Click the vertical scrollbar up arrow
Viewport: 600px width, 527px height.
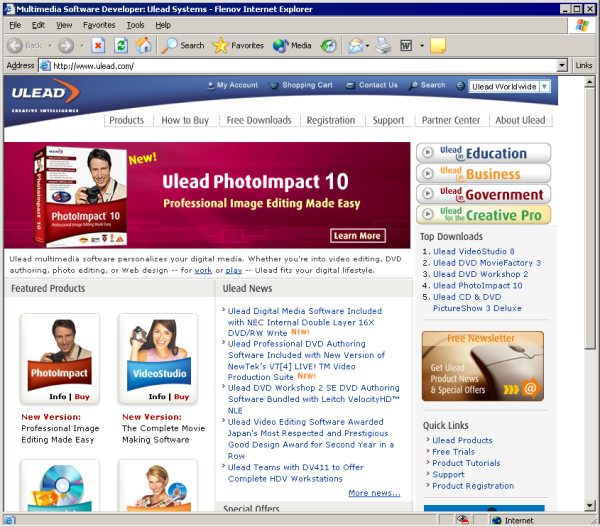tap(590, 82)
